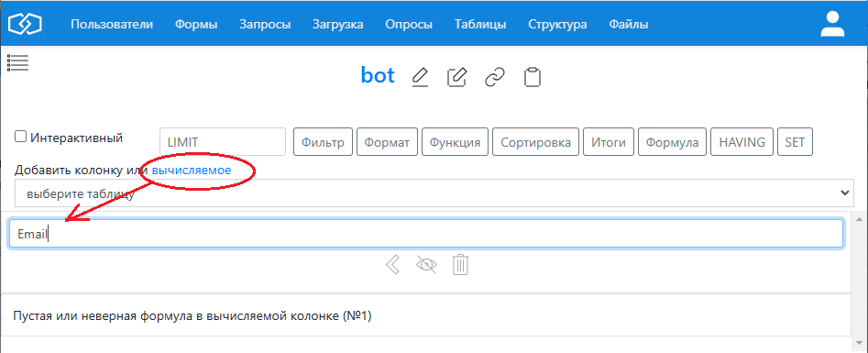
Task: Click the pencil rename icon beside bot
Action: pos(421,76)
